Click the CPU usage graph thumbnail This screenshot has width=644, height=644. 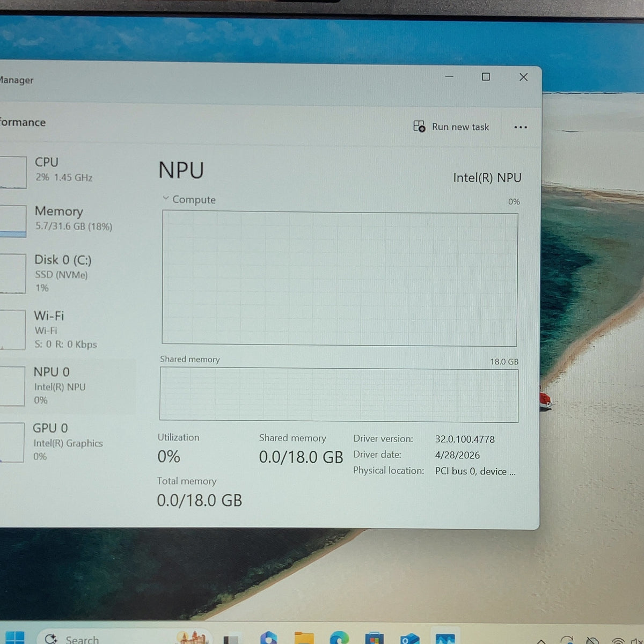13,172
